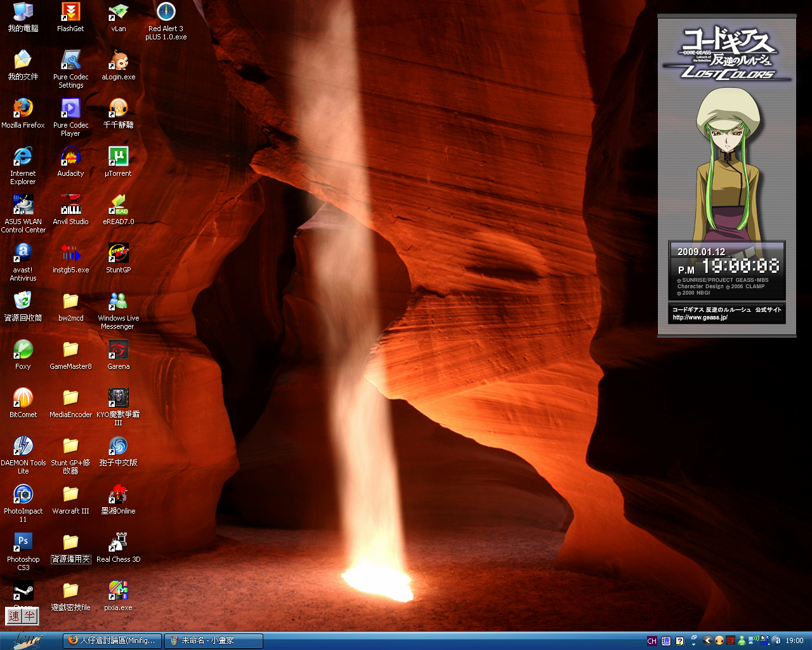
Task: Open the Garena shortcut
Action: [x=118, y=350]
